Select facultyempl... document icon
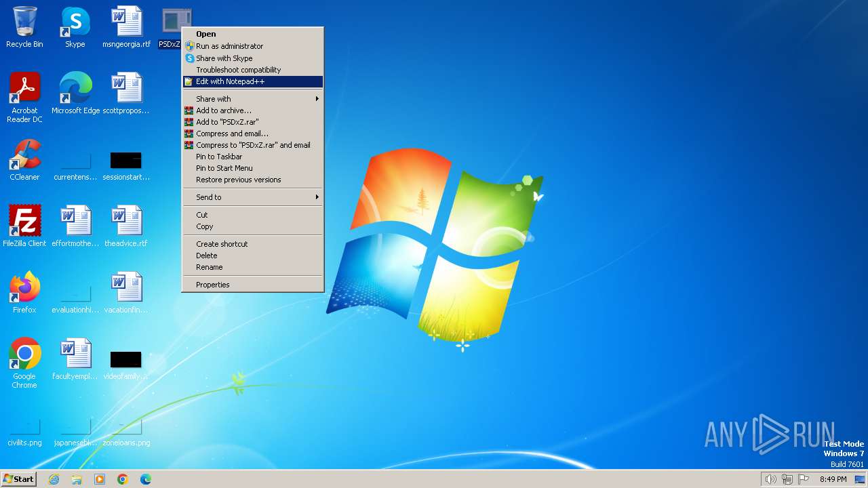This screenshot has height=488, width=868. (x=75, y=359)
